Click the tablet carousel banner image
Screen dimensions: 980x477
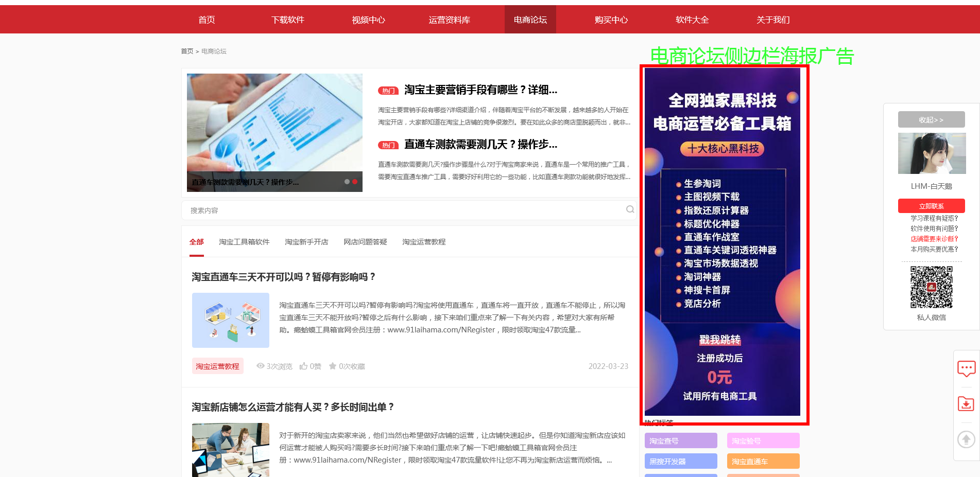coord(274,133)
